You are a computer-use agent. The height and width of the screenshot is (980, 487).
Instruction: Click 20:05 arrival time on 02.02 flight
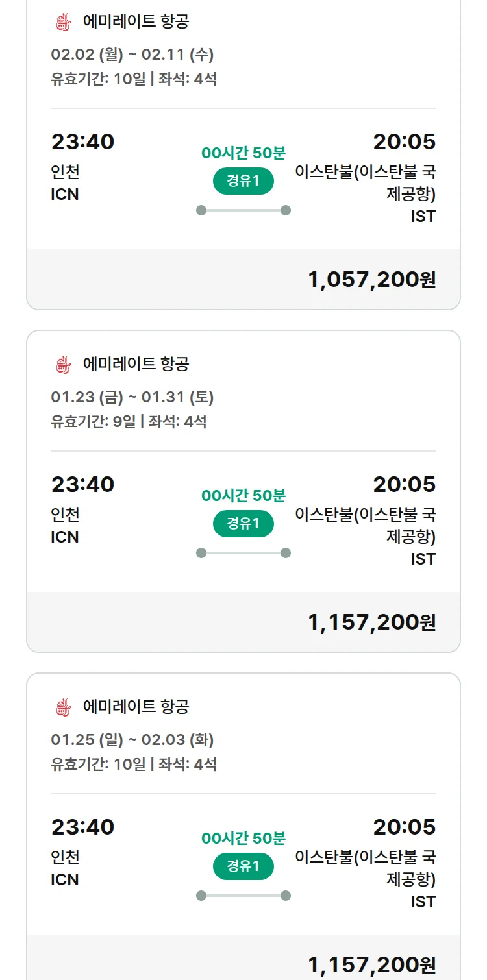coord(404,141)
